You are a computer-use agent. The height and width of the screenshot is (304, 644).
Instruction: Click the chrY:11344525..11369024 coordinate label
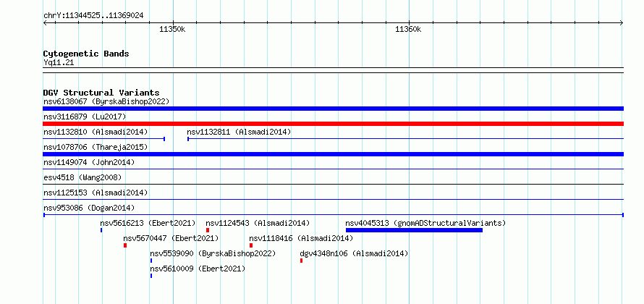93,16
